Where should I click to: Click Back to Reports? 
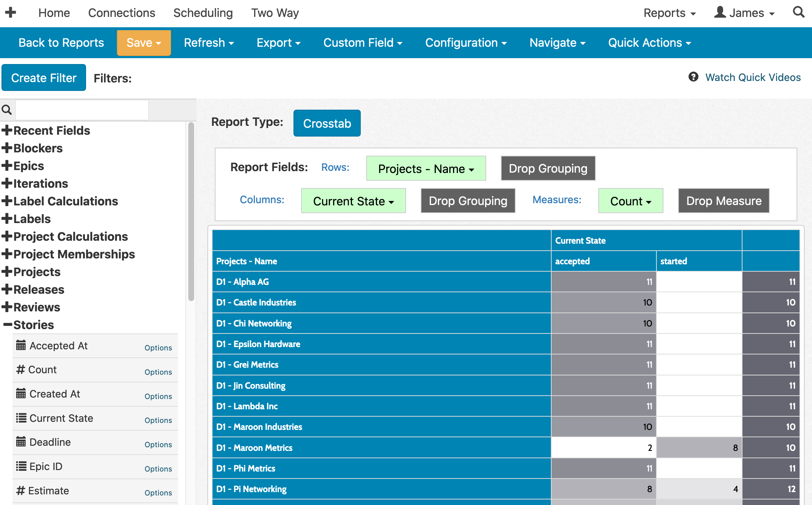coord(61,43)
